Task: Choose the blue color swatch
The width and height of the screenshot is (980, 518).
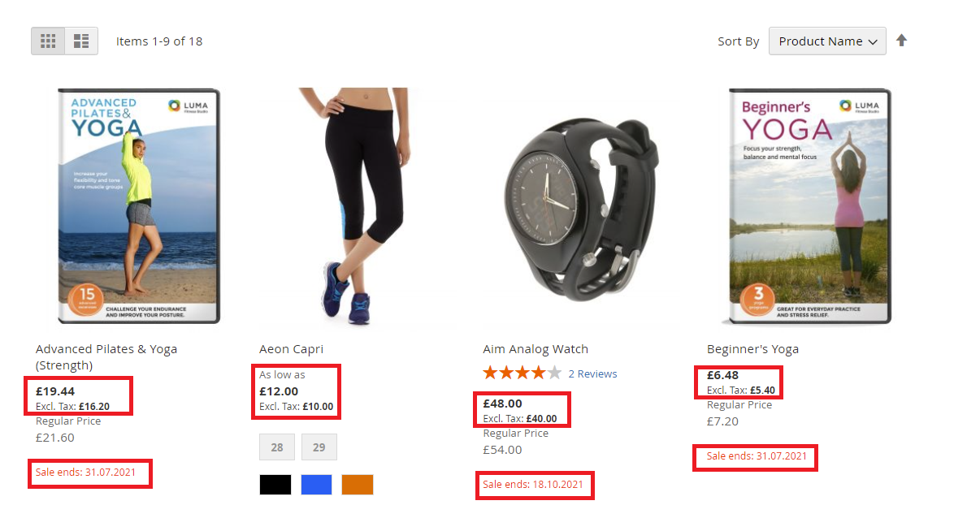Action: click(316, 485)
